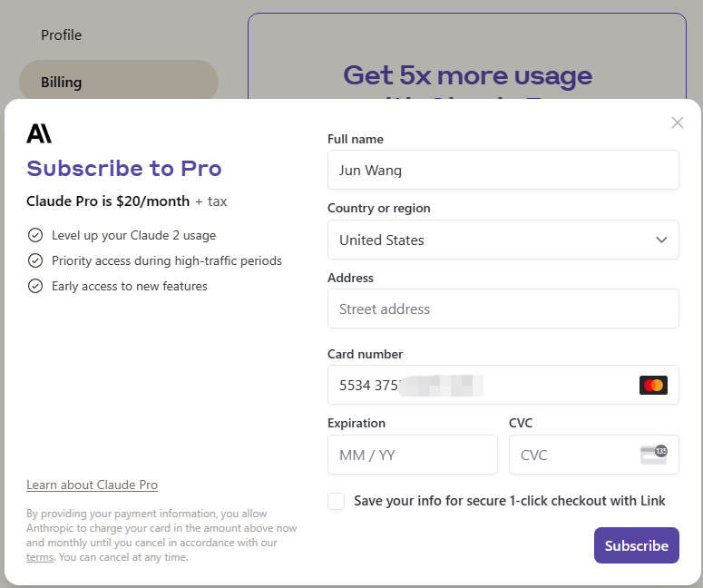Click the CVC card hint icon
The image size is (703, 588).
tap(654, 455)
